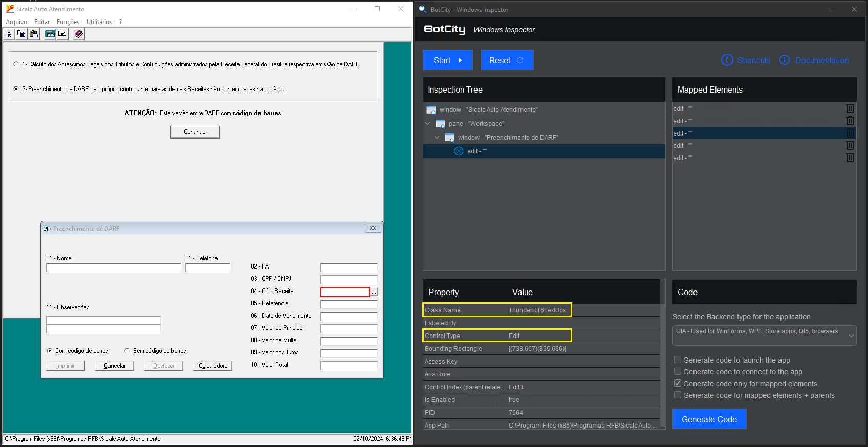Screen dimensions: 868x447
Task: Collapse the window Preenchimento de DARF tree node
Action: [x=437, y=137]
